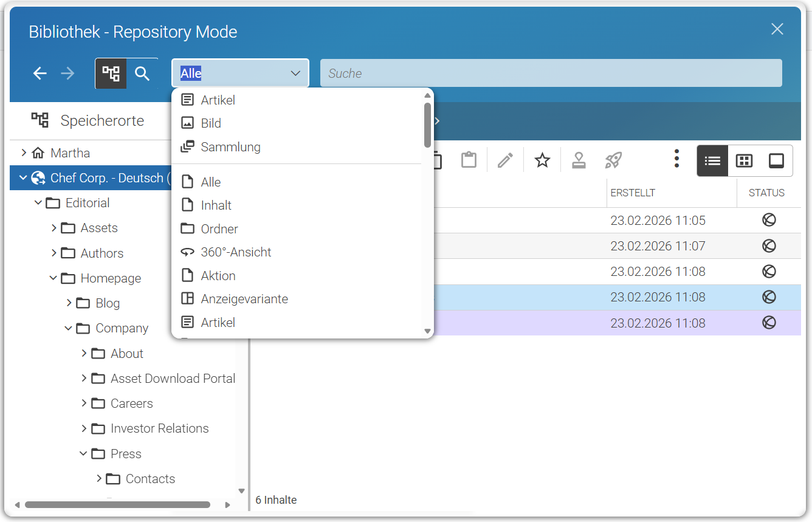Choose bottom Artikel entry in type list
Image resolution: width=812 pixels, height=522 pixels.
click(296, 323)
